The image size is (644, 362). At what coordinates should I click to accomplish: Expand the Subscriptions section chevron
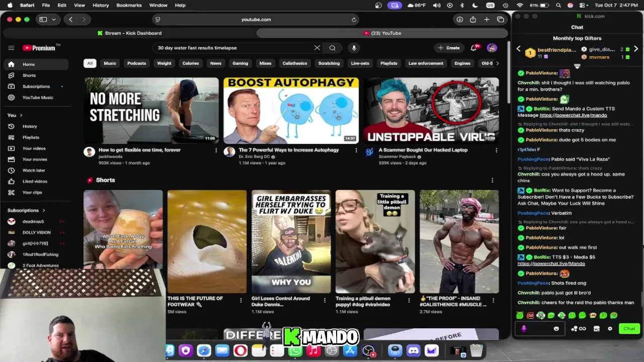(44, 210)
